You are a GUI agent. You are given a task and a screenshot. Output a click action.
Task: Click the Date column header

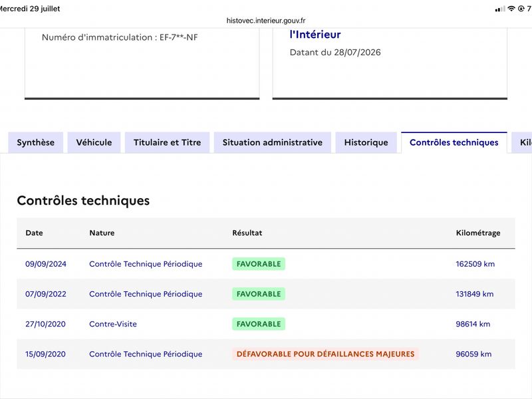tap(35, 233)
